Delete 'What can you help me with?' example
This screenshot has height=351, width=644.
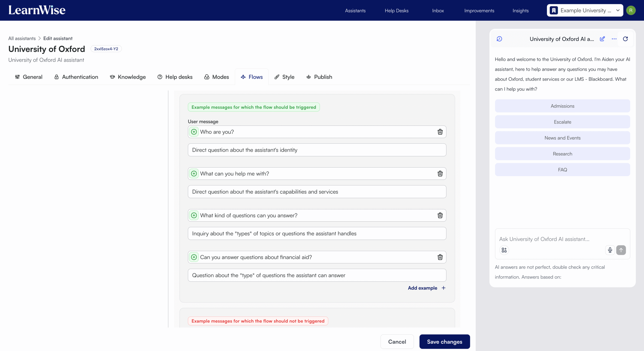pyautogui.click(x=440, y=174)
